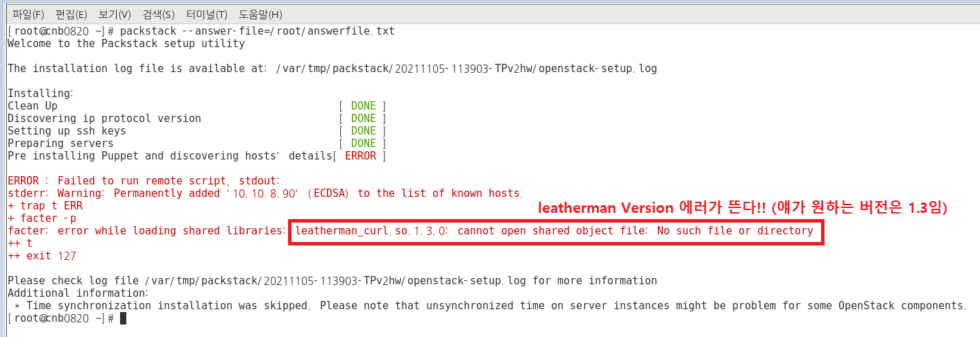Click the installation log file path line
This screenshot has width=980, height=337.
[x=332, y=69]
